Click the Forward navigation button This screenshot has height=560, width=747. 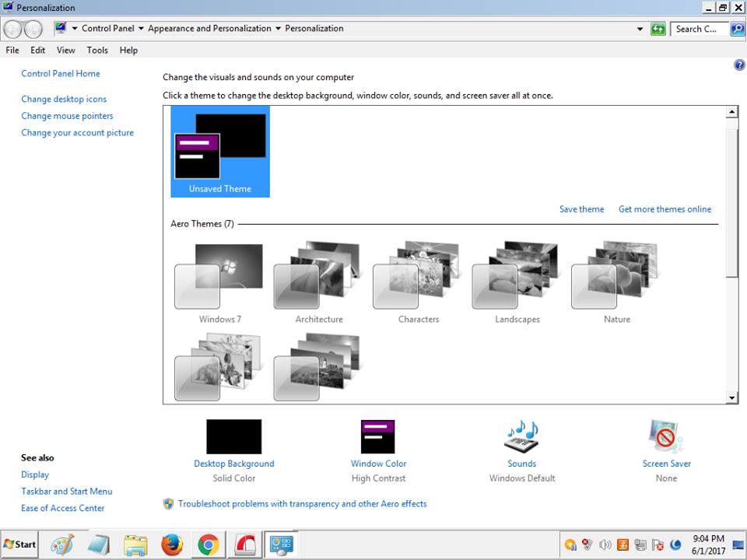click(33, 29)
